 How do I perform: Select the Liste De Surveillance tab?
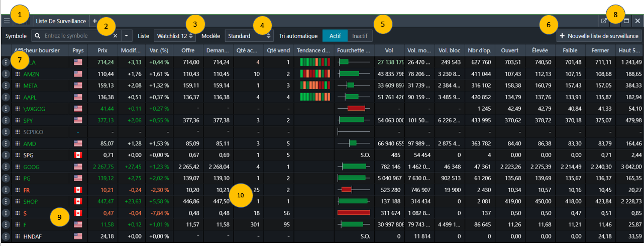tap(61, 21)
